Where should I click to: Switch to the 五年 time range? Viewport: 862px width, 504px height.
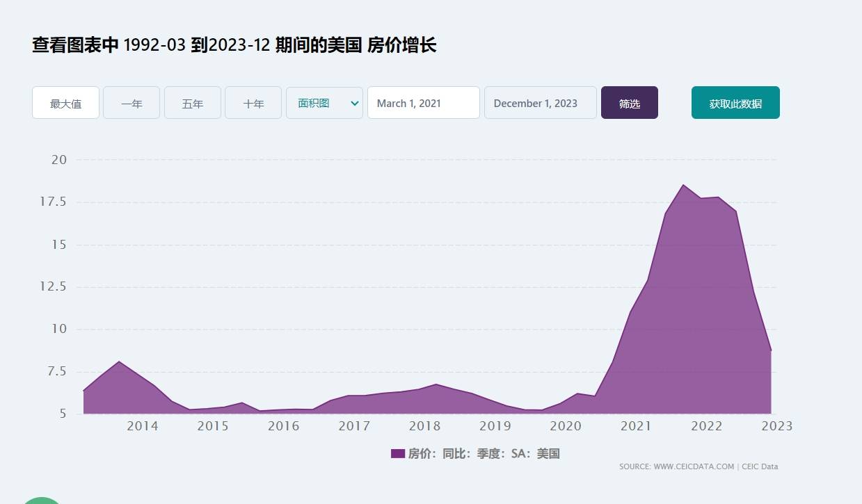[193, 103]
